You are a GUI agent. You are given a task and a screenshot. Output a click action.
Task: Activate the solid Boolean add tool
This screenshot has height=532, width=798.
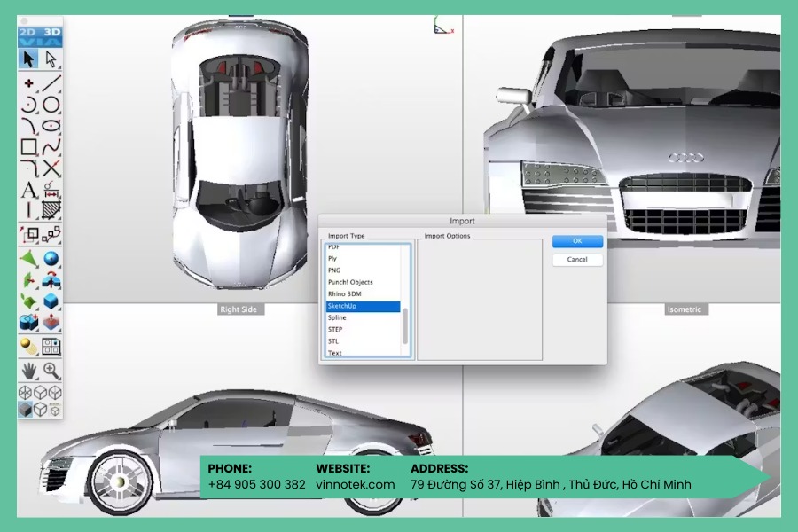(x=29, y=322)
